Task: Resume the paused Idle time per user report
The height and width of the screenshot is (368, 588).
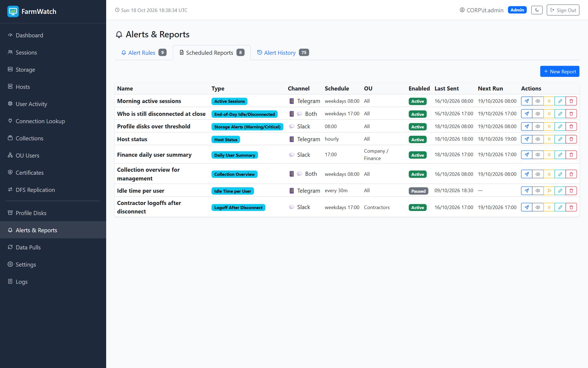Action: (549, 191)
